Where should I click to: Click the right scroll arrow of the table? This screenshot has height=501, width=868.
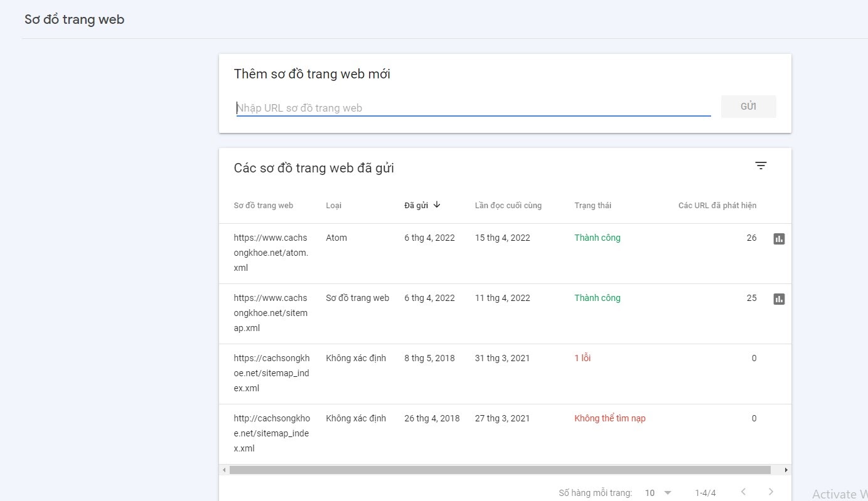[x=786, y=469]
